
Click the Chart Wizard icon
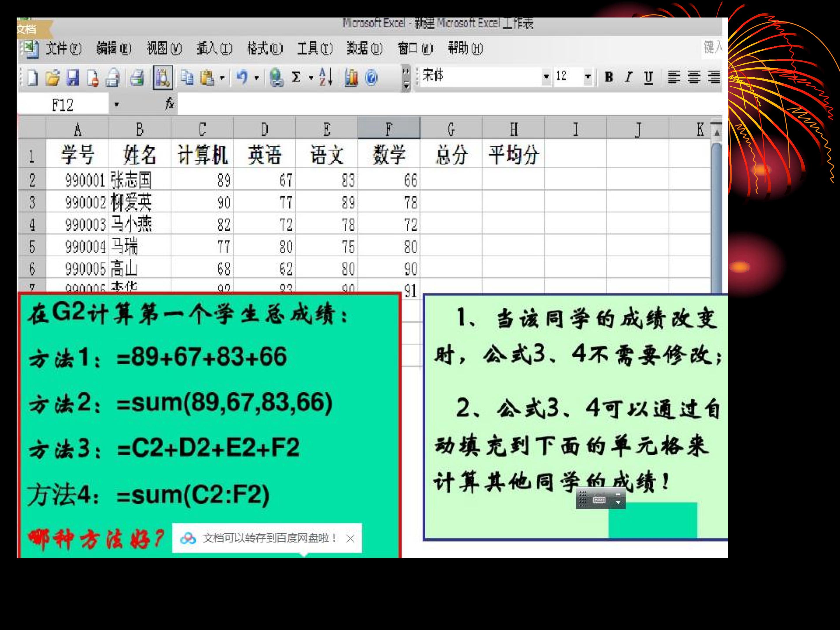(351, 78)
